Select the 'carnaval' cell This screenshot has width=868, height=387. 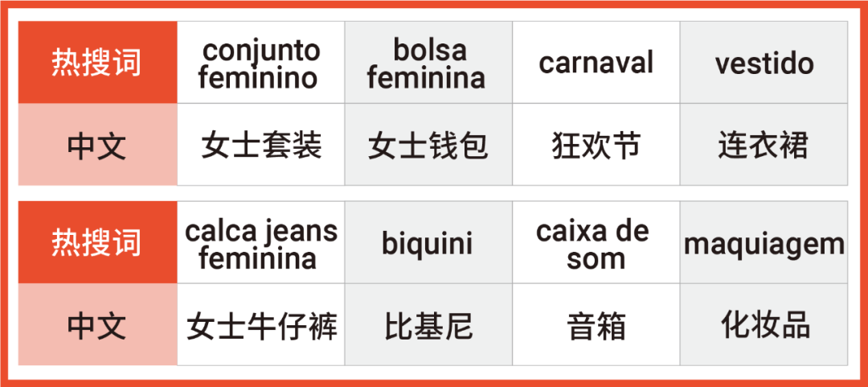(x=596, y=64)
